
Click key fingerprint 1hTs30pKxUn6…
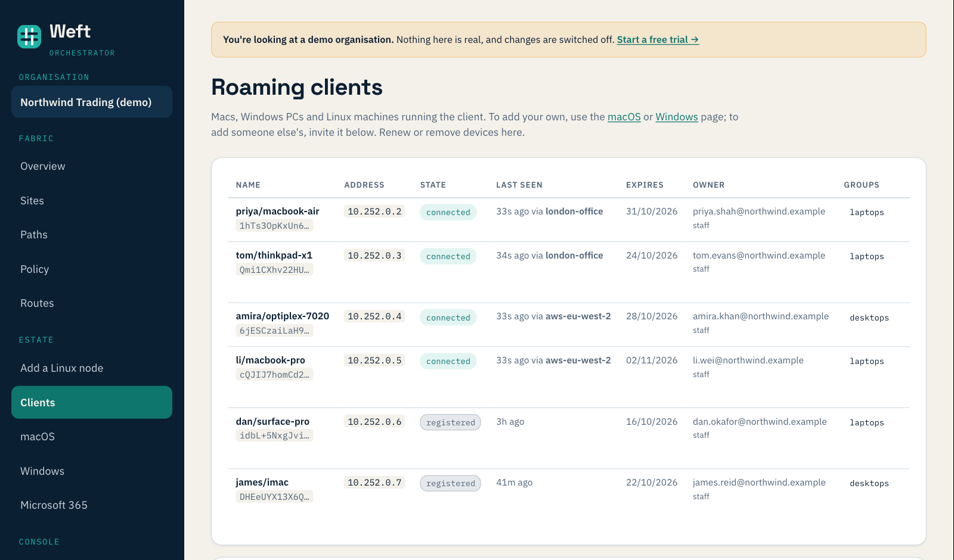tap(274, 226)
